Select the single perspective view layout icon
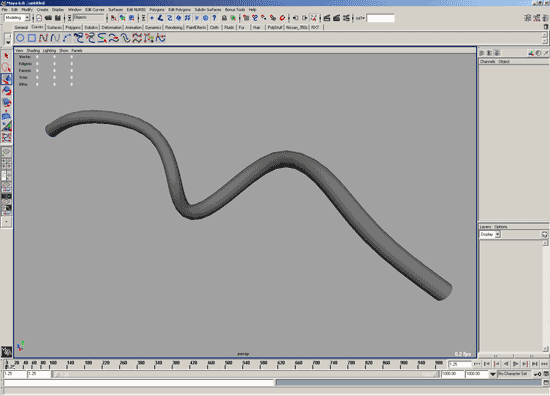This screenshot has height=396, width=550. click(6, 152)
